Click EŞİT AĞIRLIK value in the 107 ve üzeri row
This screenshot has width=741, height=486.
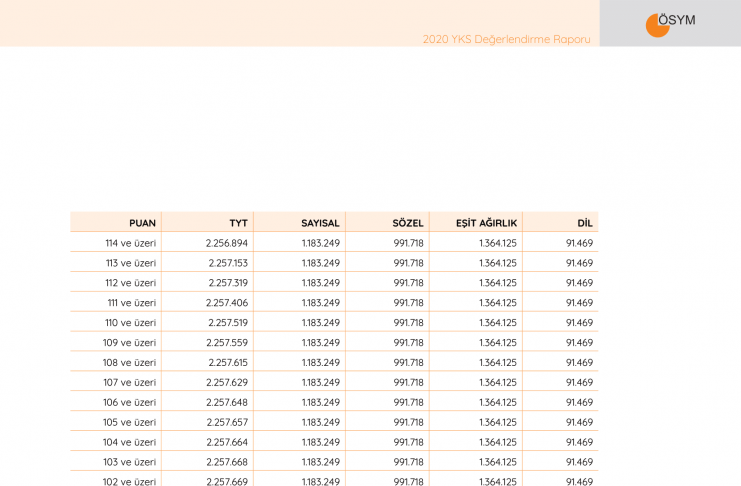[x=498, y=382]
